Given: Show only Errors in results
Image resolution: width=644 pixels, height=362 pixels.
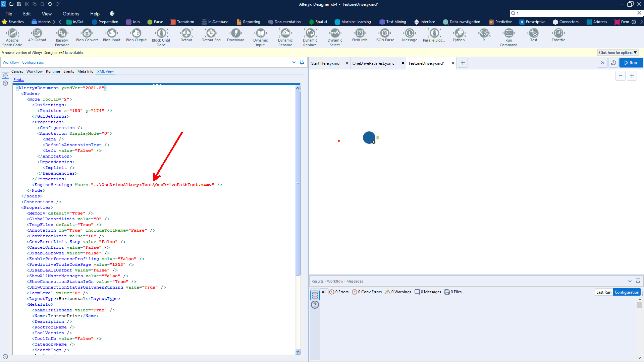Looking at the screenshot, I should click(x=339, y=292).
